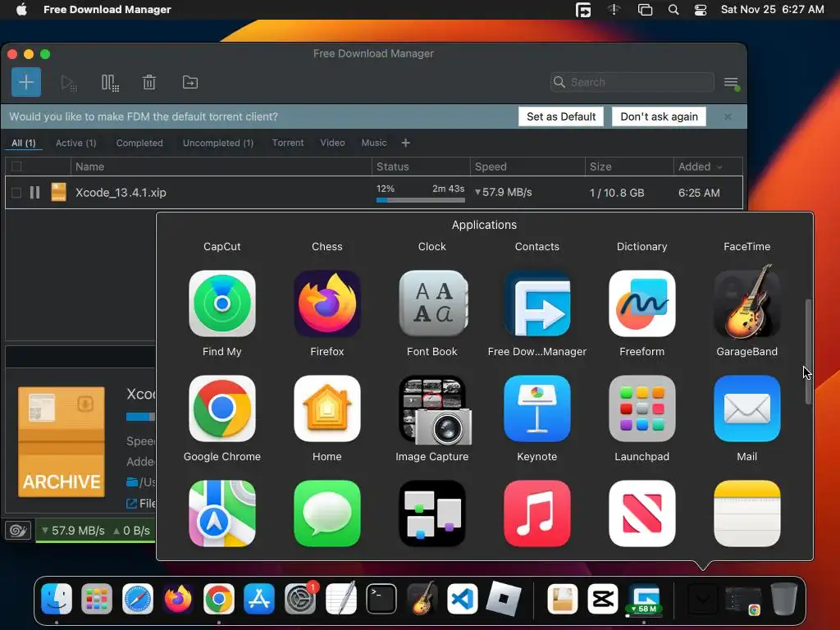Select the Xcode_13.4.1.xip file name
The image size is (840, 630).
[121, 192]
